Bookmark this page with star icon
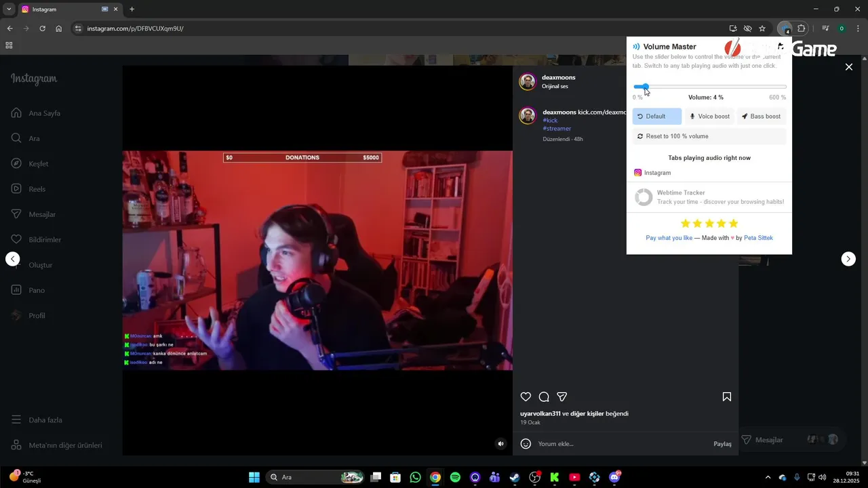868x488 pixels. (x=762, y=28)
